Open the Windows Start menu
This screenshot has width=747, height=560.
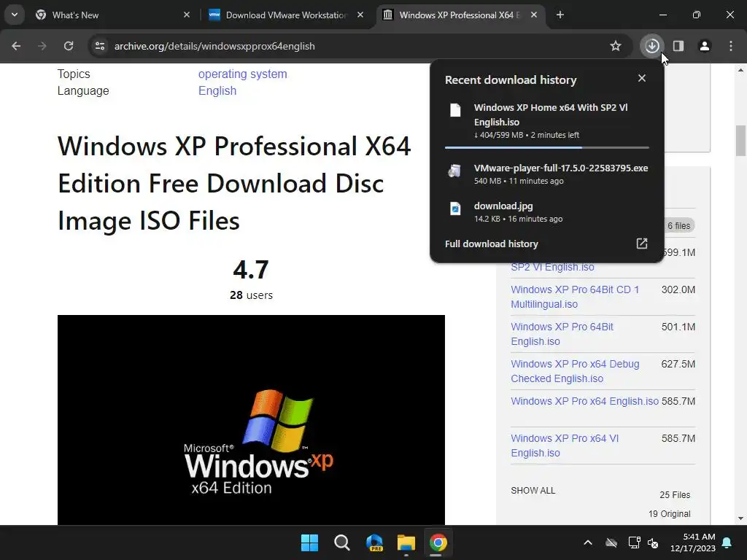tap(309, 542)
